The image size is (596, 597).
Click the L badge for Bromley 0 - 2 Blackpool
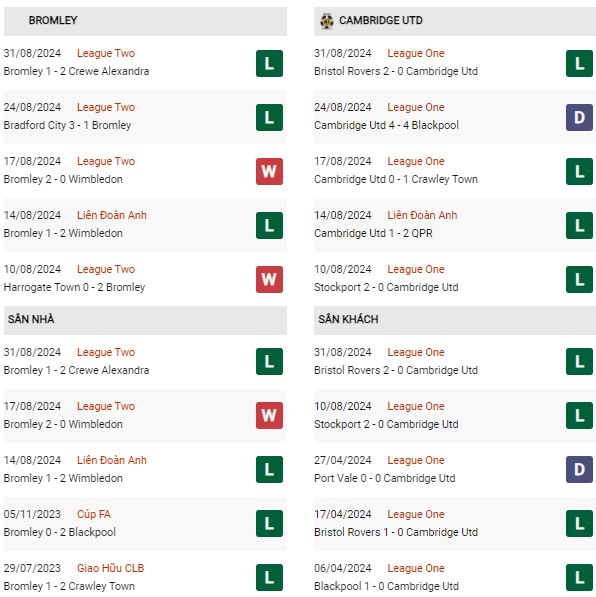(x=269, y=524)
